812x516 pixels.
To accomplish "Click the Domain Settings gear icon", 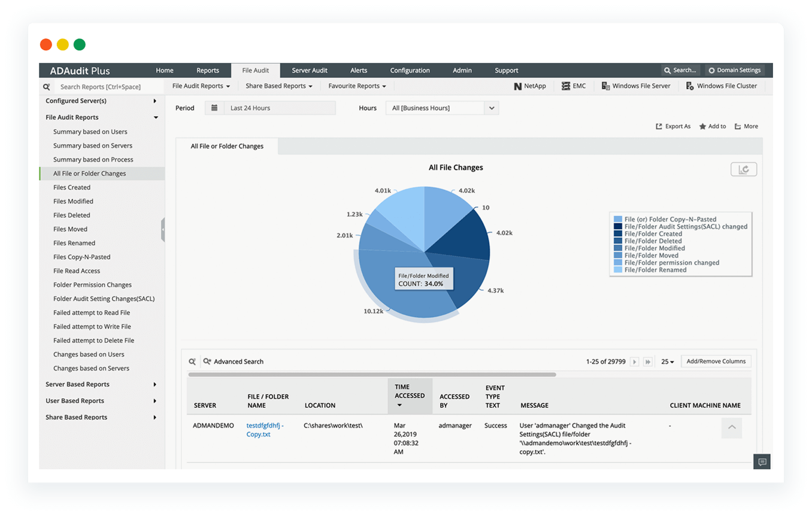I will 712,71.
